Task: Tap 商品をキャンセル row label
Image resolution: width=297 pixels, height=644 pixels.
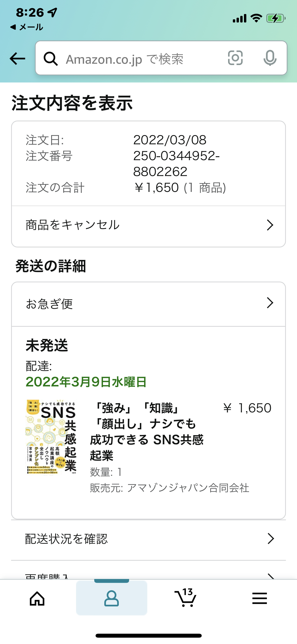Action: [73, 225]
